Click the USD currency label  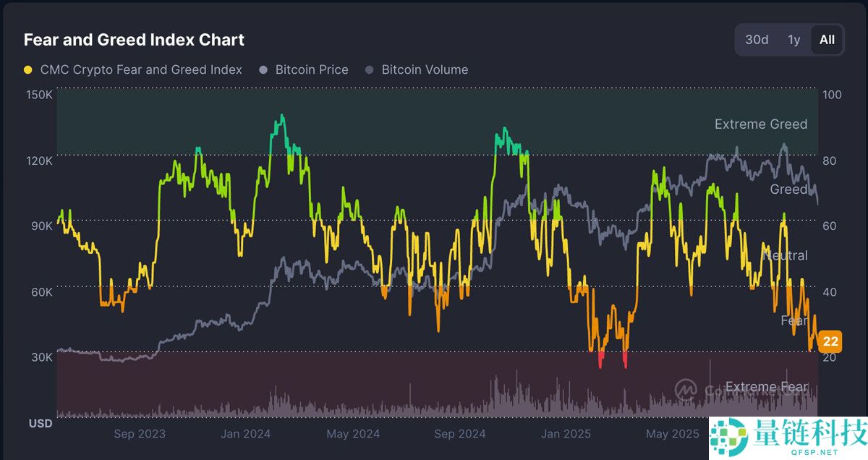[x=41, y=423]
